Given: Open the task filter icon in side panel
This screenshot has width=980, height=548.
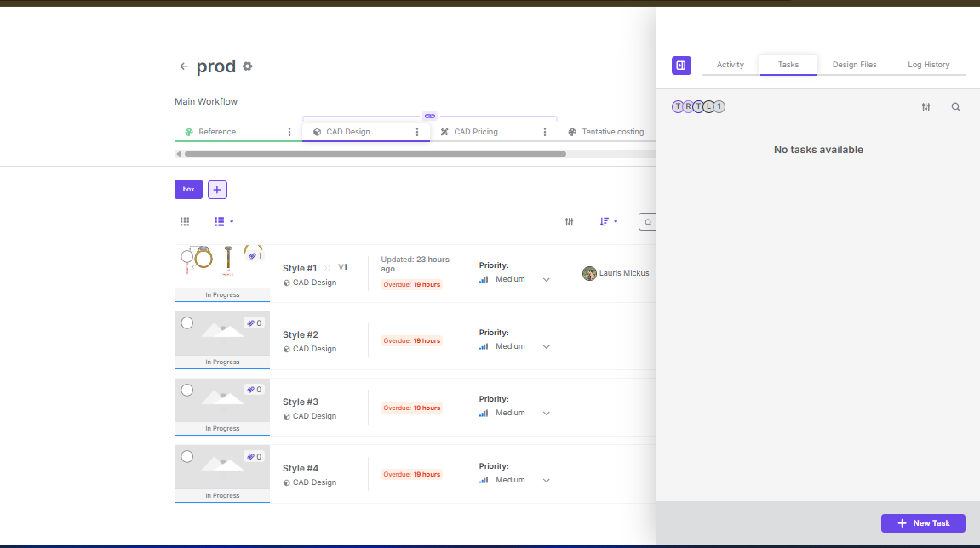Looking at the screenshot, I should pos(926,107).
